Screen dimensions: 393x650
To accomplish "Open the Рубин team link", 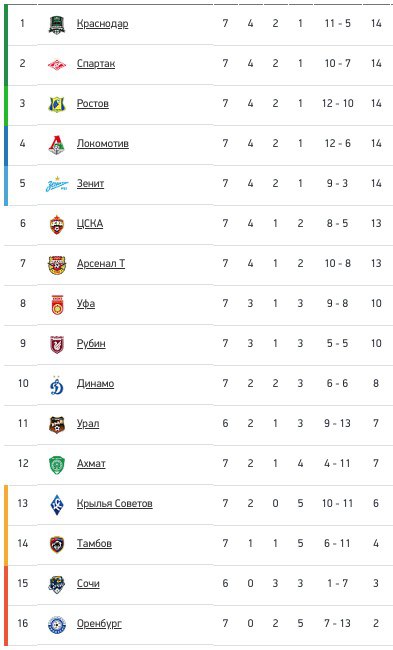I will (91, 344).
